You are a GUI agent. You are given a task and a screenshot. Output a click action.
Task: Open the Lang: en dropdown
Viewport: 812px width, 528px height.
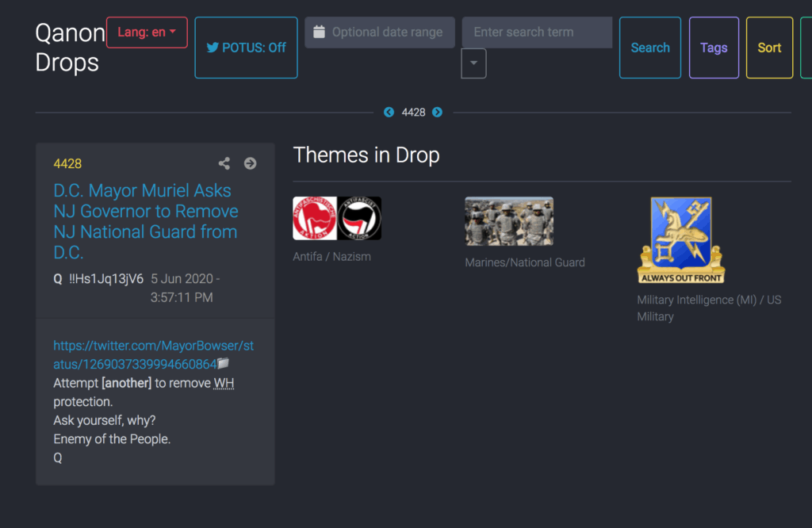(147, 33)
